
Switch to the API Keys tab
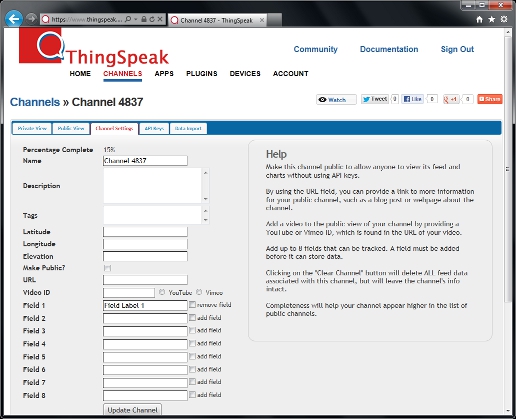[x=154, y=128]
